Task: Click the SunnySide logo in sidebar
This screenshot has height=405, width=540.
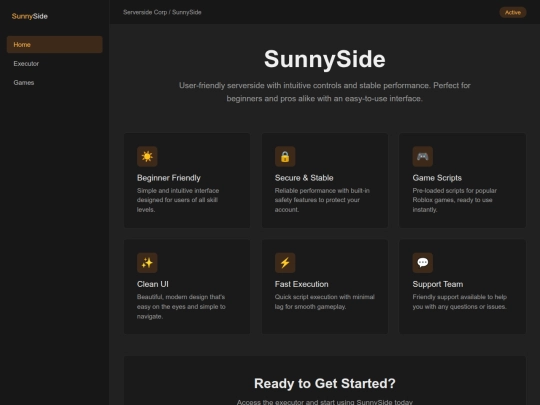Action: [30, 16]
